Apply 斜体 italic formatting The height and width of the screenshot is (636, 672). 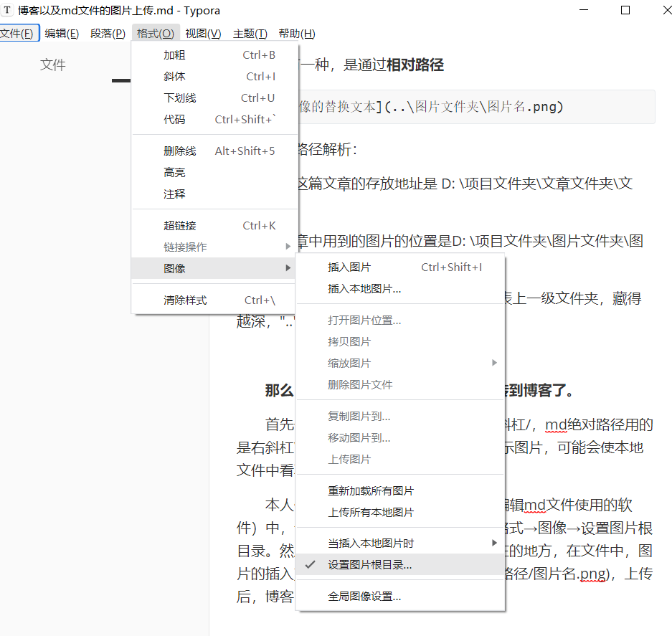pyautogui.click(x=214, y=76)
